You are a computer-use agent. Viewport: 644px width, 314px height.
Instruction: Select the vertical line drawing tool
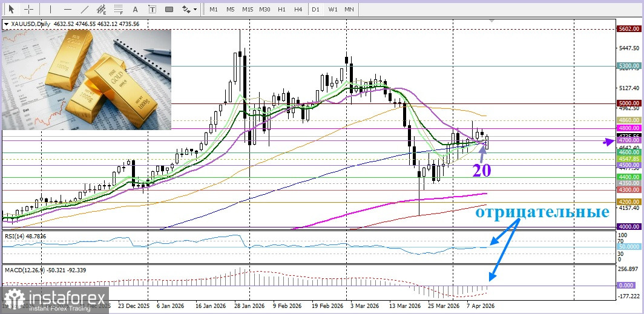click(x=51, y=9)
